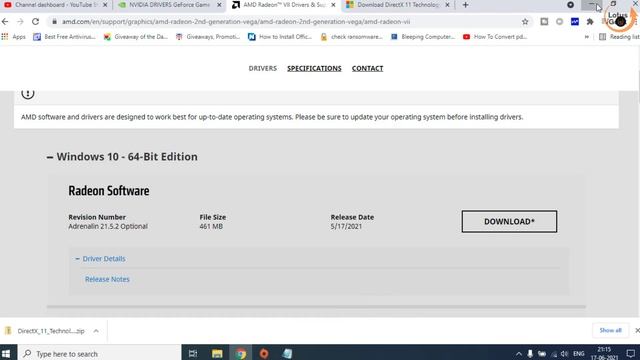Click the Chrome taskbar icon
The image size is (640, 360).
click(x=240, y=353)
